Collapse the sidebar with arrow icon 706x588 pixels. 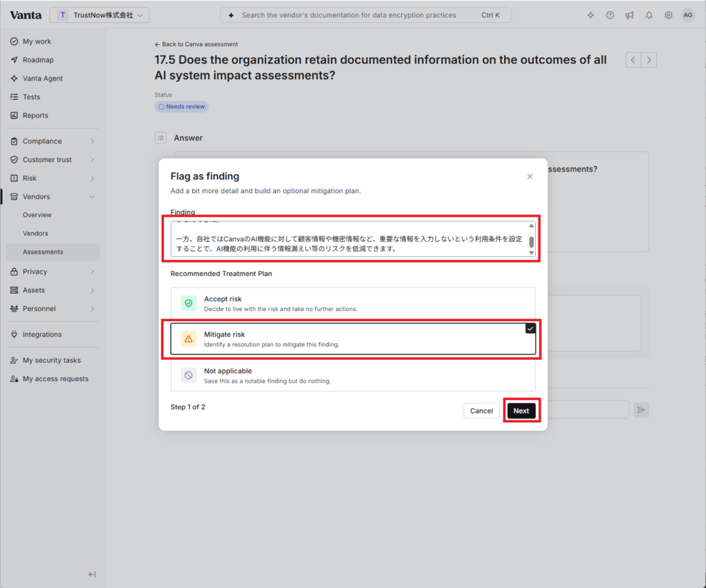click(92, 574)
